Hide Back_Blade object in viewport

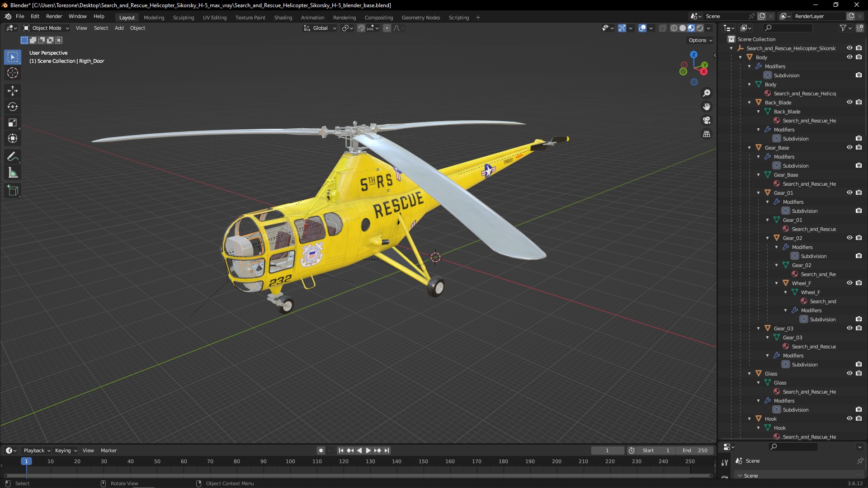click(849, 102)
